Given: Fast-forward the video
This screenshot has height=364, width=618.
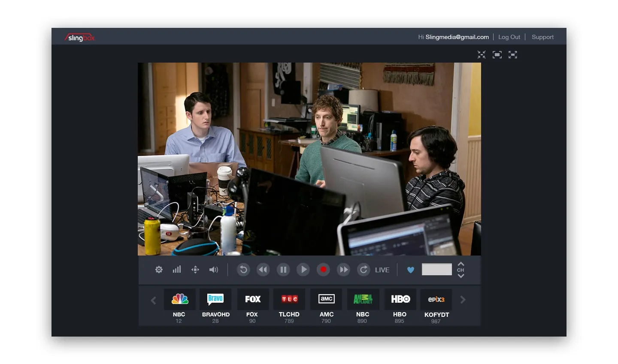Looking at the screenshot, I should click(343, 270).
